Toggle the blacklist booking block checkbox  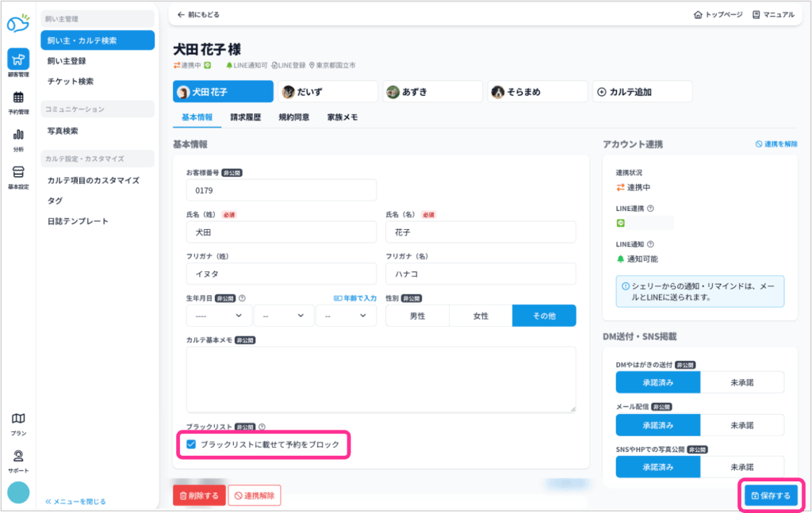pyautogui.click(x=191, y=445)
